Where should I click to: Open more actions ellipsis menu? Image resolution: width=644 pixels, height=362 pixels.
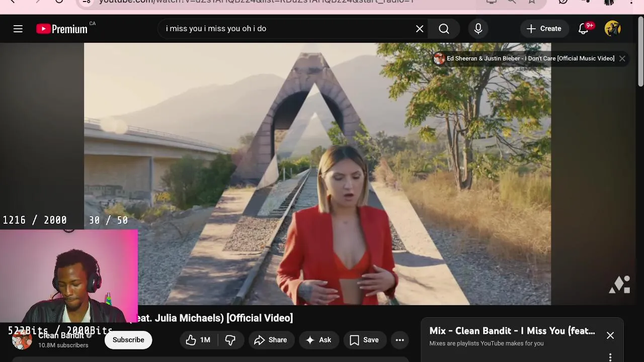[x=400, y=340]
